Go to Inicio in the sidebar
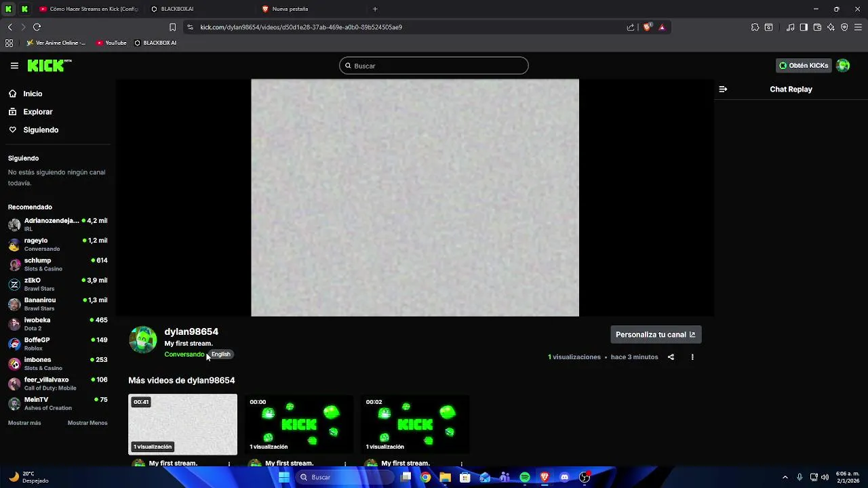Viewport: 868px width, 488px height. point(33,94)
